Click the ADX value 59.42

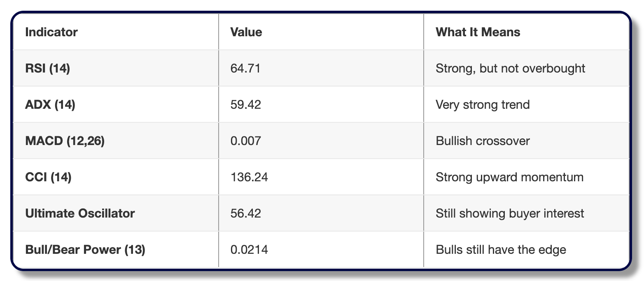tap(246, 105)
